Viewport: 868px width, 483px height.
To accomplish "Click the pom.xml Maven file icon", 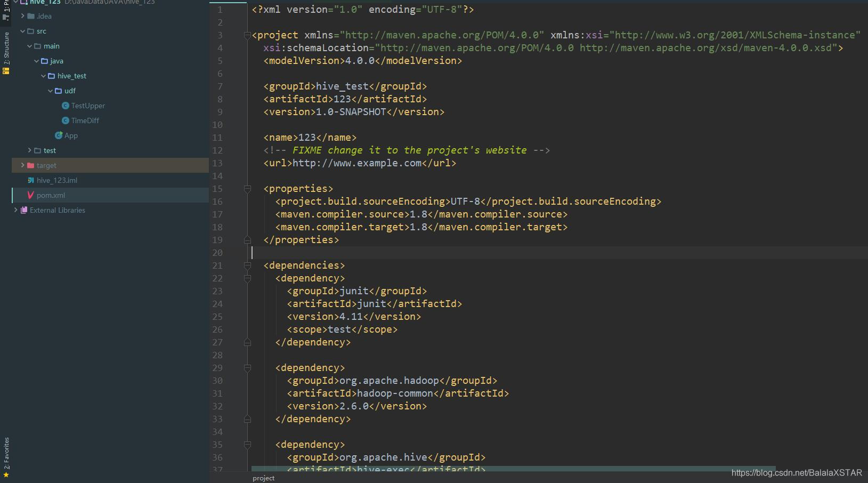I will pos(31,195).
